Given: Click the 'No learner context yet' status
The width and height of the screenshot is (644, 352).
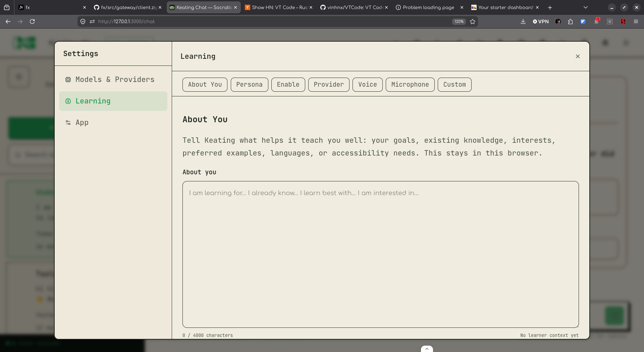Looking at the screenshot, I should (x=549, y=335).
